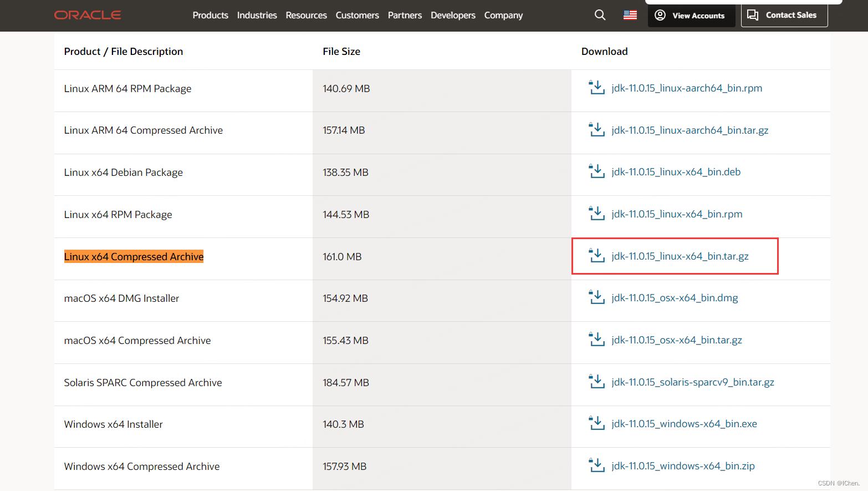This screenshot has width=868, height=491.
Task: Click Windows x64 Installer text
Action: [113, 424]
